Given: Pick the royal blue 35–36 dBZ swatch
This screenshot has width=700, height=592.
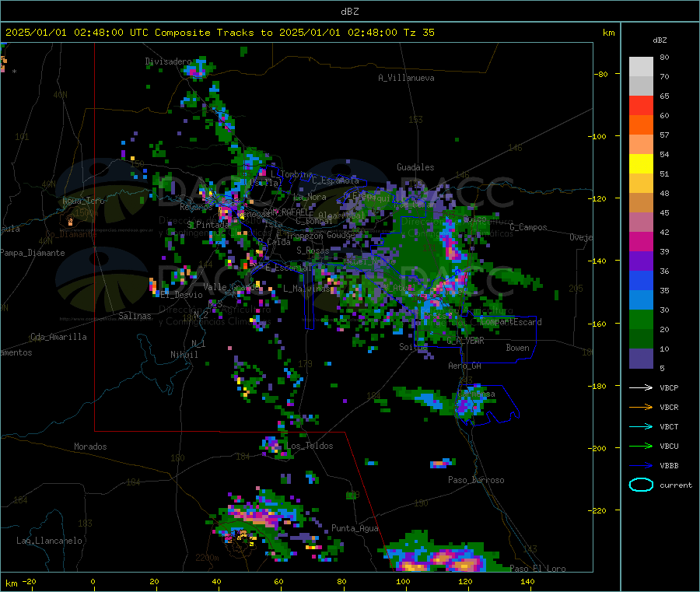Looking at the screenshot, I should click(641, 280).
